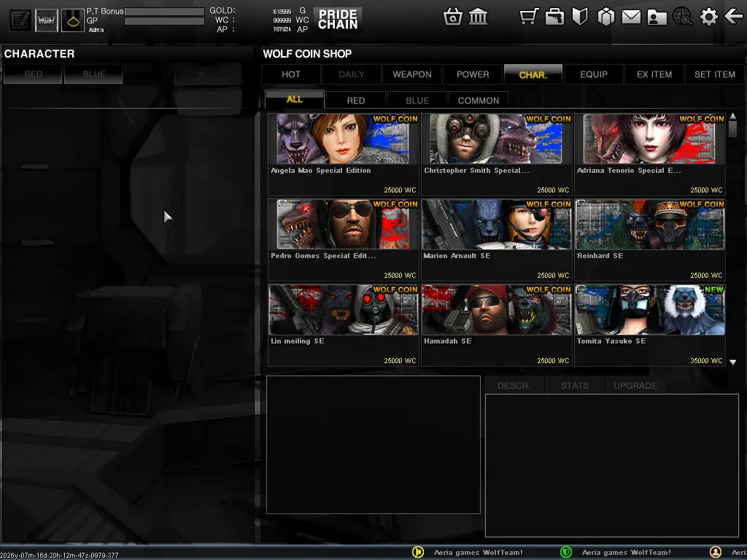Switch to the WEAPON tab

click(412, 74)
